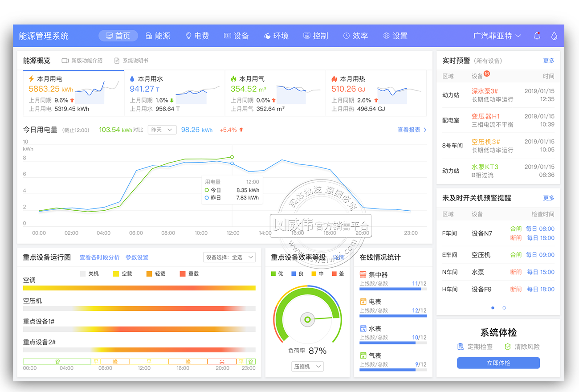Toggle the 关机 legend item
The image size is (579, 392).
coord(89,274)
